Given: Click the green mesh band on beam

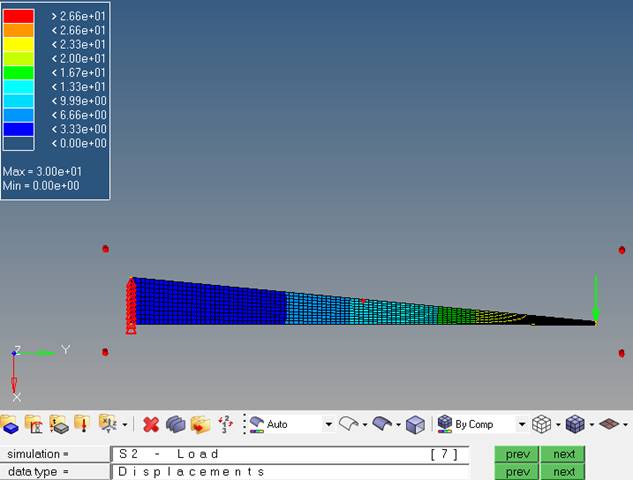Looking at the screenshot, I should pos(456,315).
